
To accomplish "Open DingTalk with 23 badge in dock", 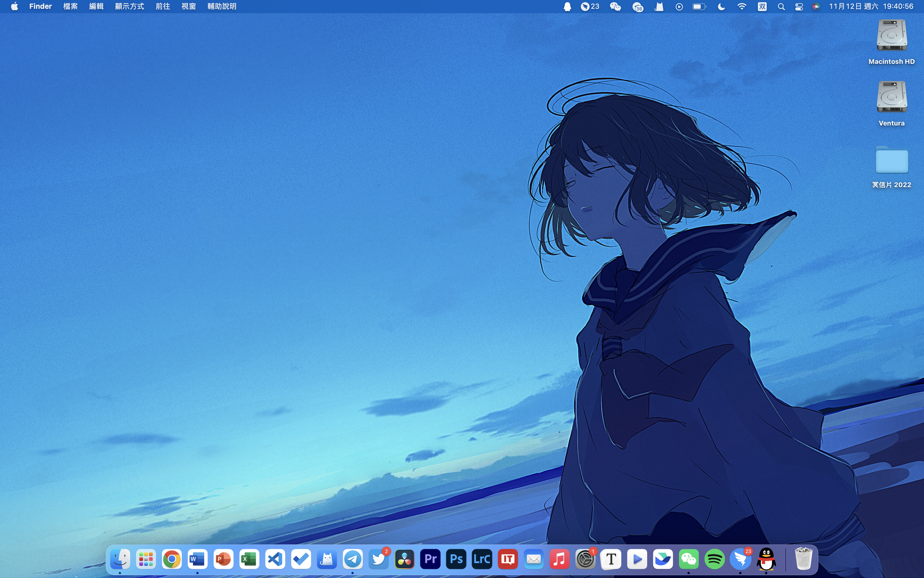I will pos(740,559).
